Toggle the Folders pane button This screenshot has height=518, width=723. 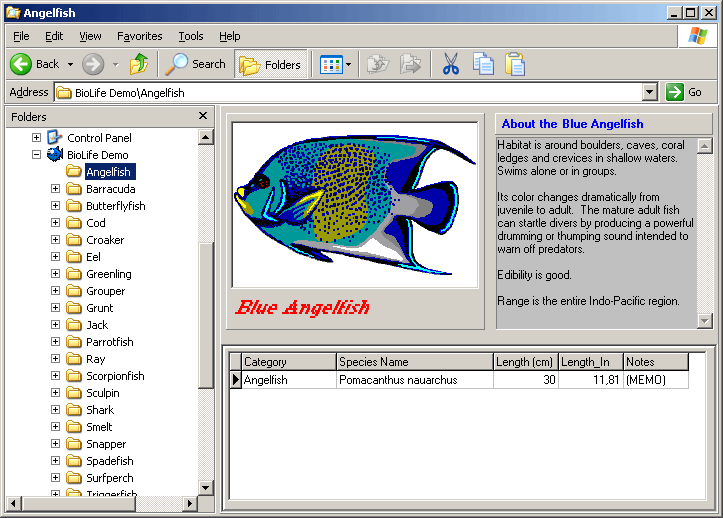[270, 65]
